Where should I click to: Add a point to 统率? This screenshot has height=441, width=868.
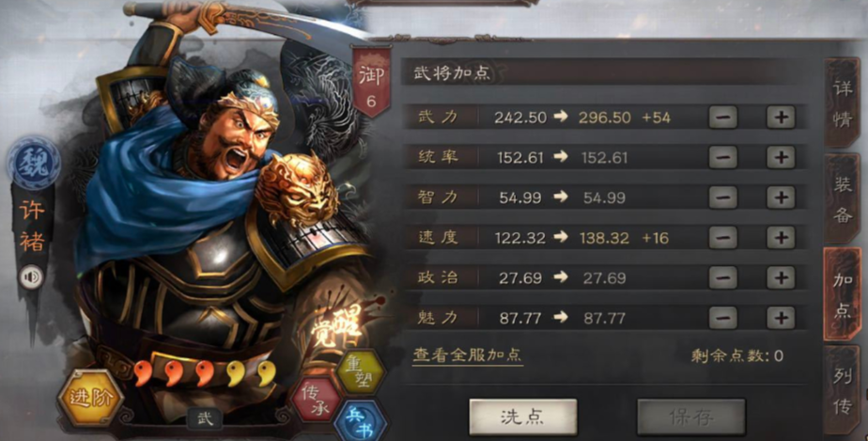coord(781,157)
